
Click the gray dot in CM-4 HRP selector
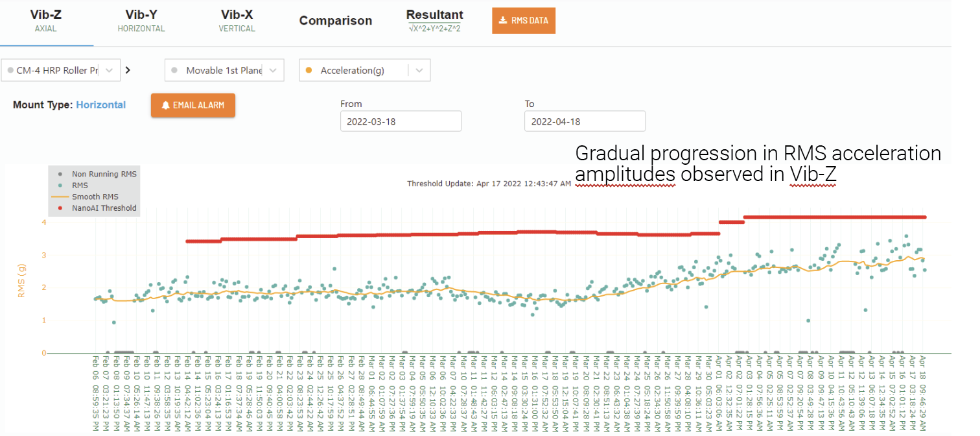click(x=10, y=71)
